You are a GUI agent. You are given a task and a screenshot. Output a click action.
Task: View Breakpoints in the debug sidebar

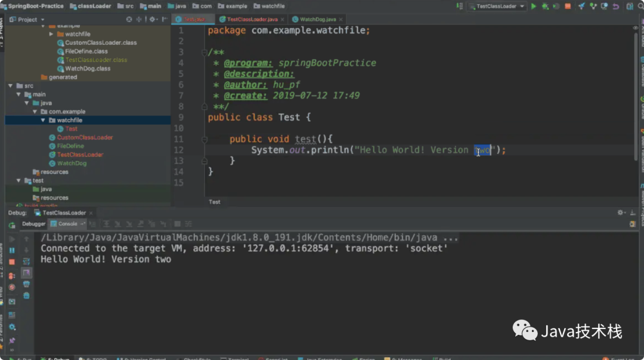point(12,276)
